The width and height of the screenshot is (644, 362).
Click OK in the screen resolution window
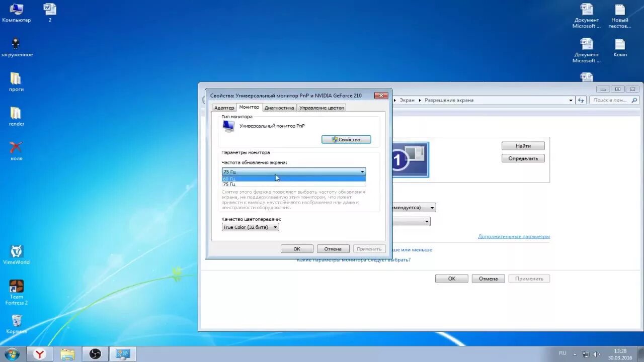[x=452, y=279]
